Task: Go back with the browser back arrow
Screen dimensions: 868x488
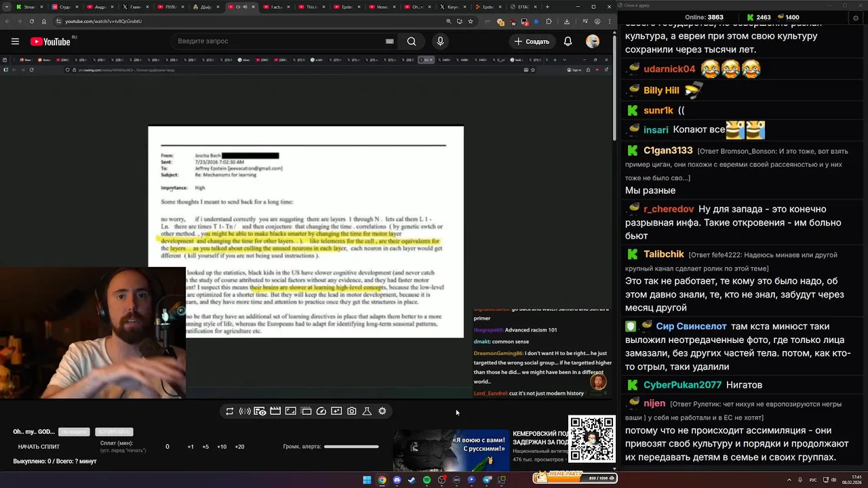Action: click(x=7, y=21)
